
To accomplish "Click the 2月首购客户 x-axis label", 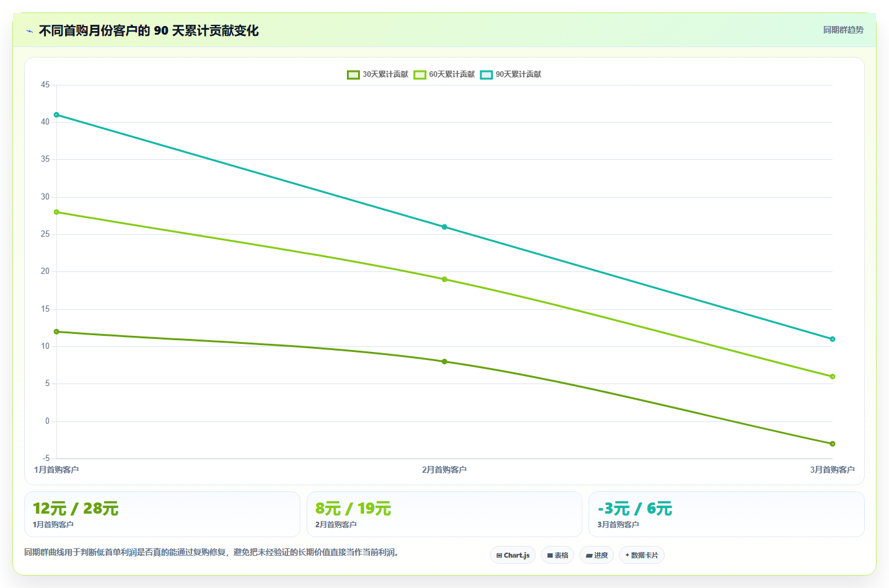I will (444, 470).
